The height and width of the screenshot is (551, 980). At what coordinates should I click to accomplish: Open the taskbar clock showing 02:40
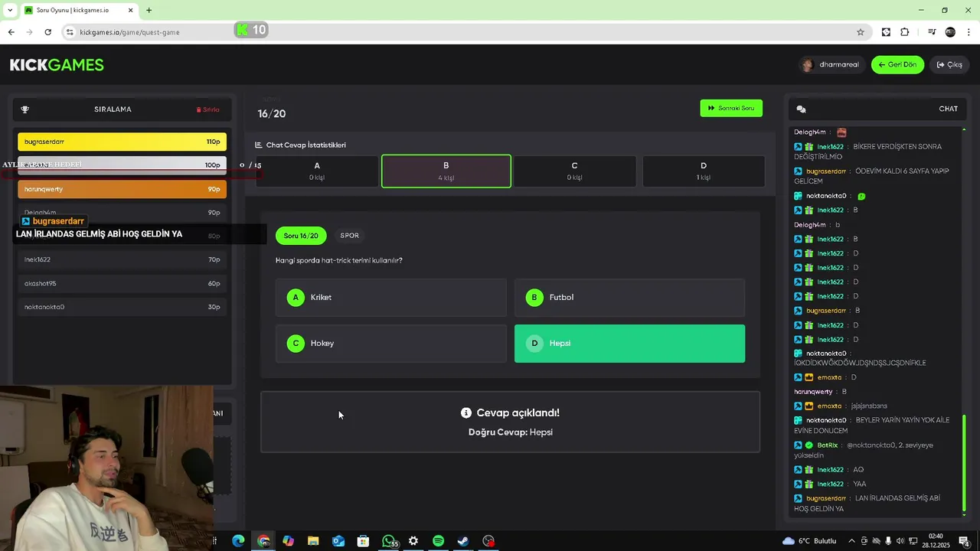tap(936, 541)
